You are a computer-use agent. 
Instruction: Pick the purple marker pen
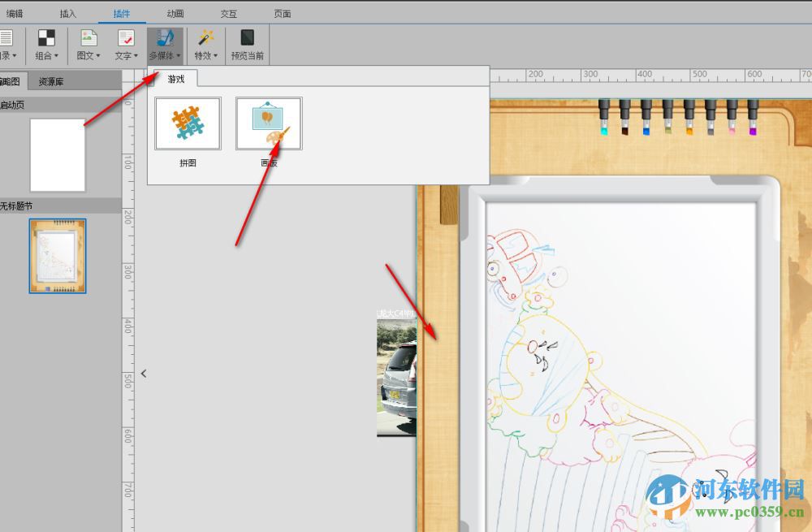click(753, 118)
